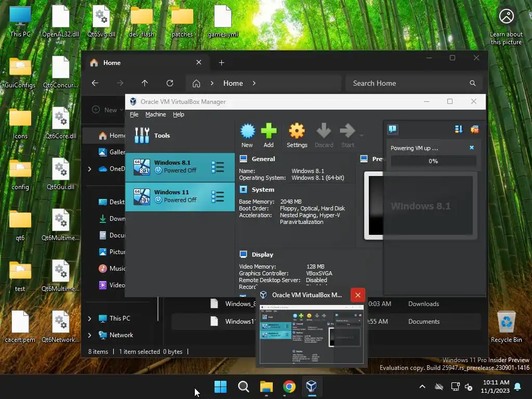Click the Discard toolbar icon

[x=324, y=136]
